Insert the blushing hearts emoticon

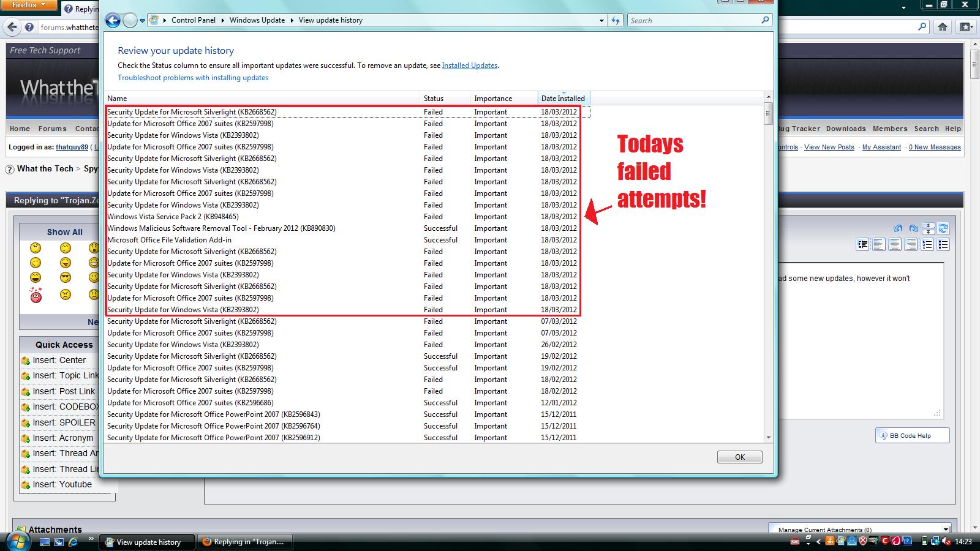36,296
